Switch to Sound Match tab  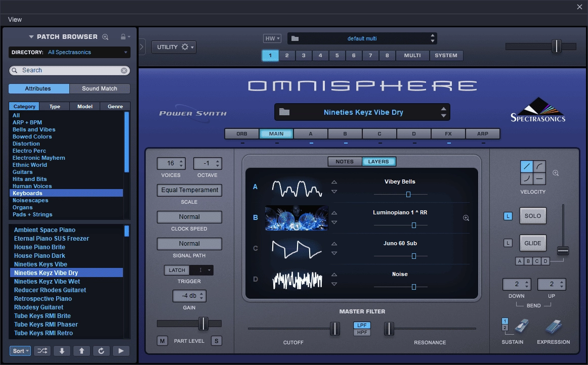tap(100, 88)
